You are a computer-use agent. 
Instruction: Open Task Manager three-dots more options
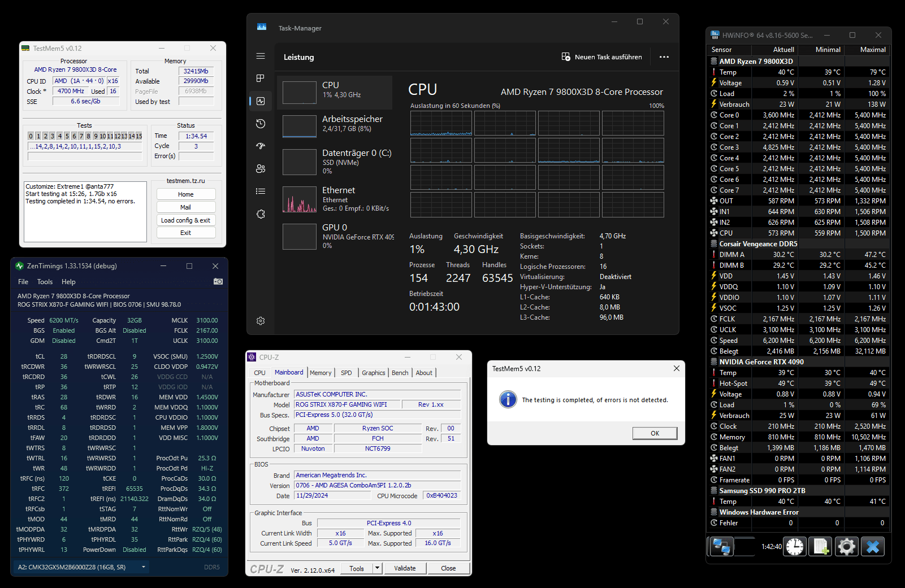664,57
